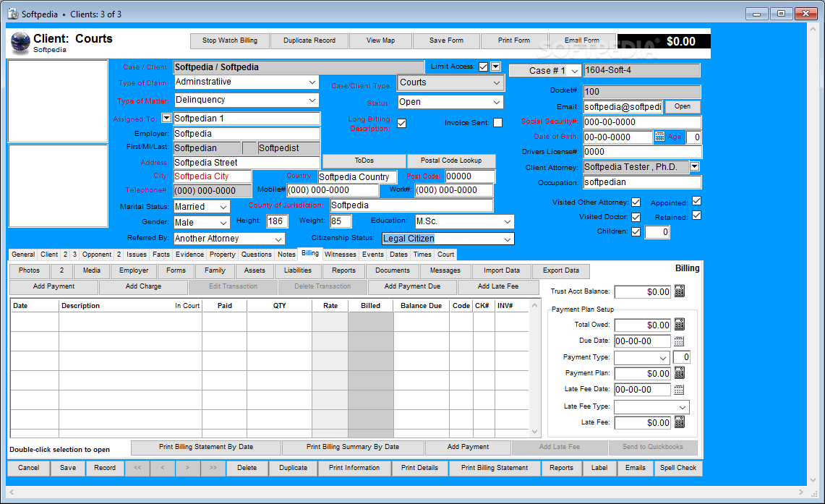This screenshot has height=504, width=825.
Task: Switch to the Witnesses tab
Action: 340,254
